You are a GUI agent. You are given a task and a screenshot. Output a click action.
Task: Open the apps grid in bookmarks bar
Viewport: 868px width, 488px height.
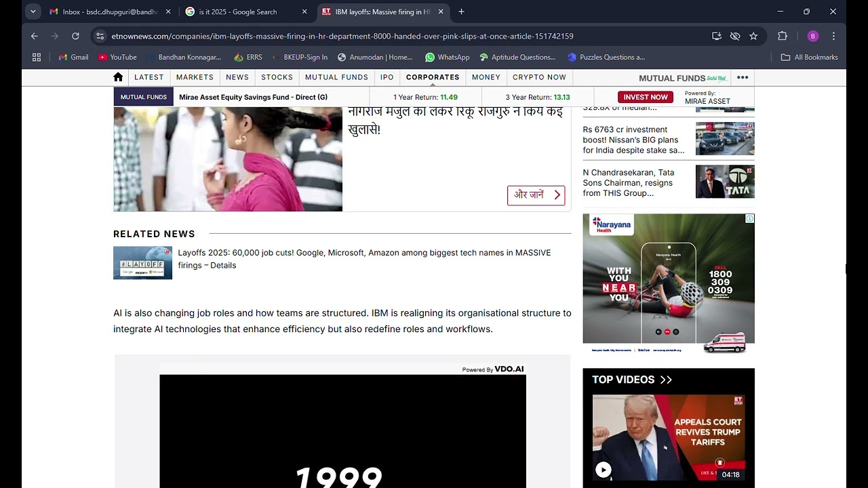pyautogui.click(x=37, y=57)
